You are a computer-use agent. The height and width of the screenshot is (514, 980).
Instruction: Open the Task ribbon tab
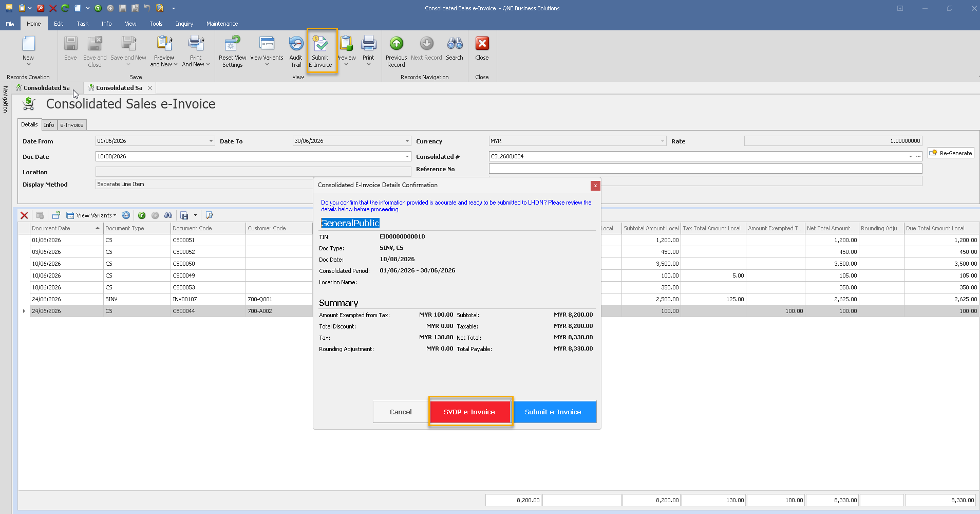coord(82,24)
